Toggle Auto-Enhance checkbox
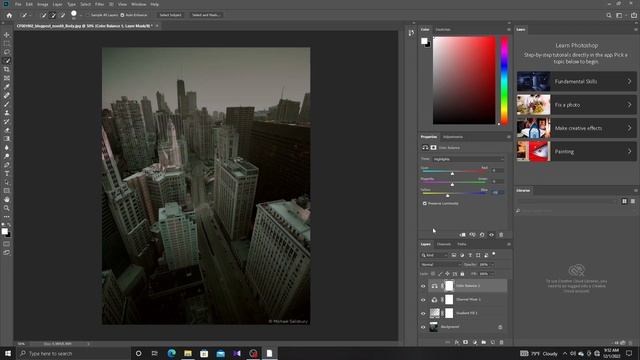This screenshot has width=640, height=360. [x=122, y=15]
